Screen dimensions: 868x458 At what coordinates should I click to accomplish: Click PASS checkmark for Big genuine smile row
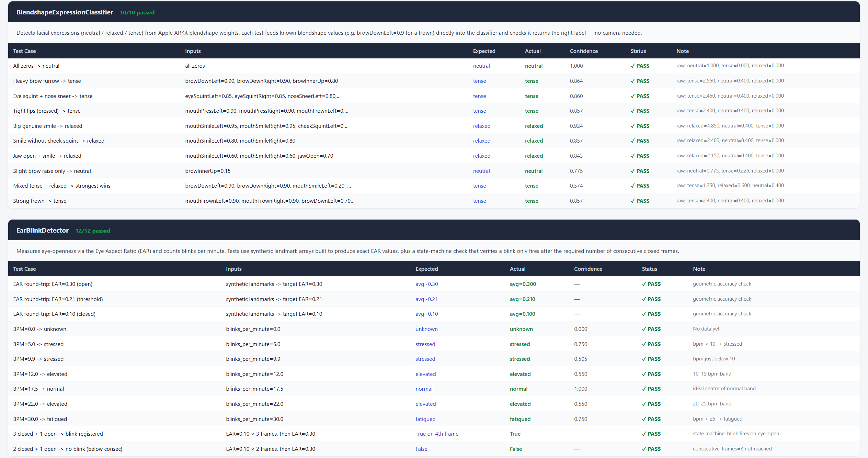[640, 126]
